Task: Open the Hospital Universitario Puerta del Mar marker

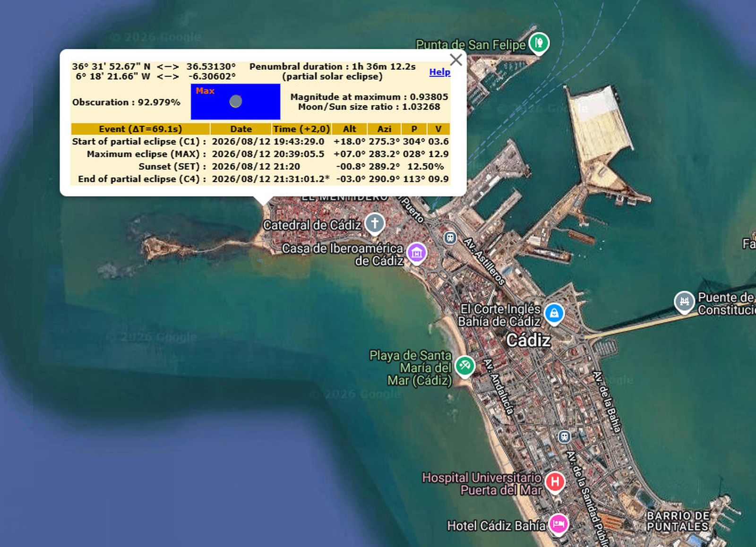Action: tap(555, 482)
